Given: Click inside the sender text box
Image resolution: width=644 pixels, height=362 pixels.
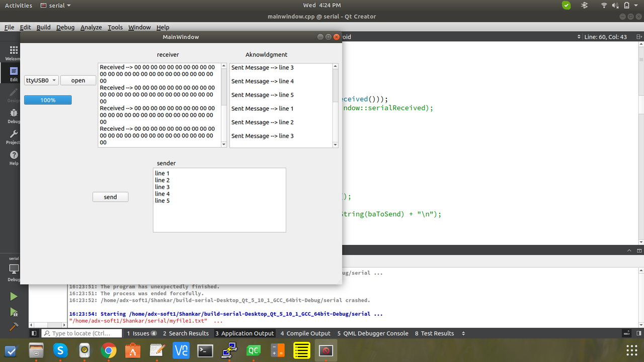Looking at the screenshot, I should click(x=219, y=200).
